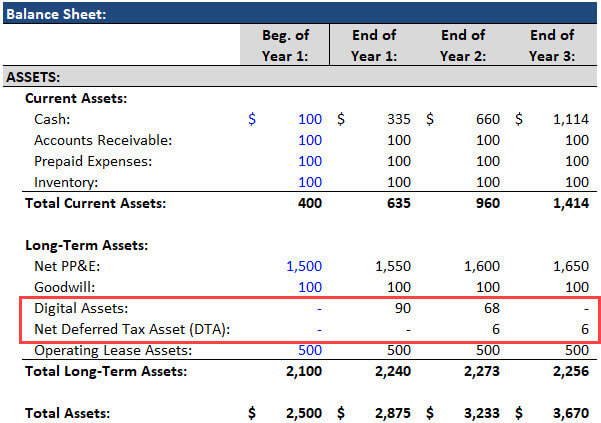Select Digital Assets value 90
Screen dimensions: 601x423
(x=403, y=308)
